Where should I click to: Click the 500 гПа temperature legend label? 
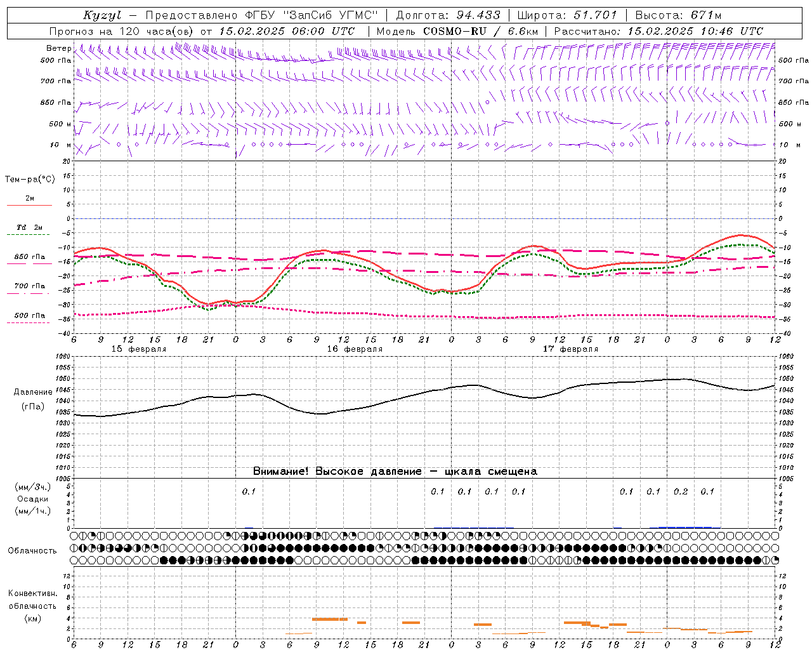coord(30,315)
